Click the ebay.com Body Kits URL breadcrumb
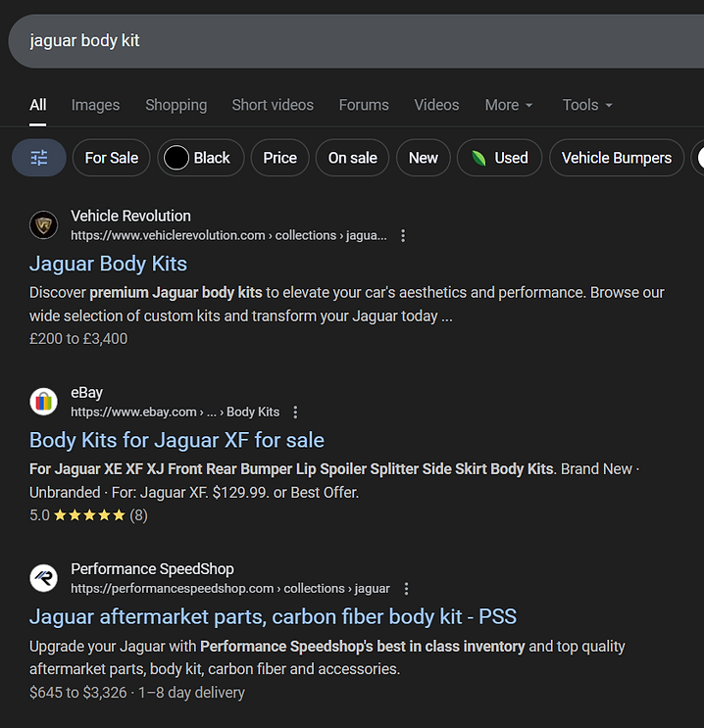Screen dimensions: 704x728 176,413
